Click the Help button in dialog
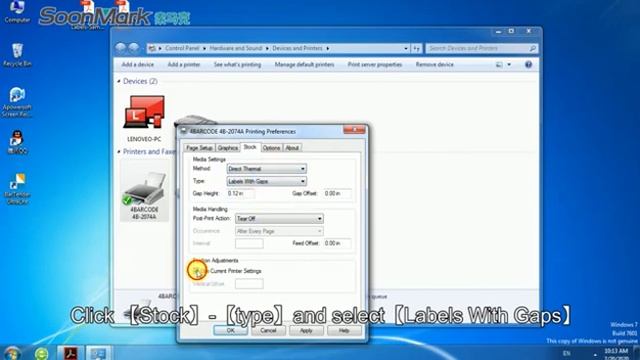640x360 pixels. point(344,331)
